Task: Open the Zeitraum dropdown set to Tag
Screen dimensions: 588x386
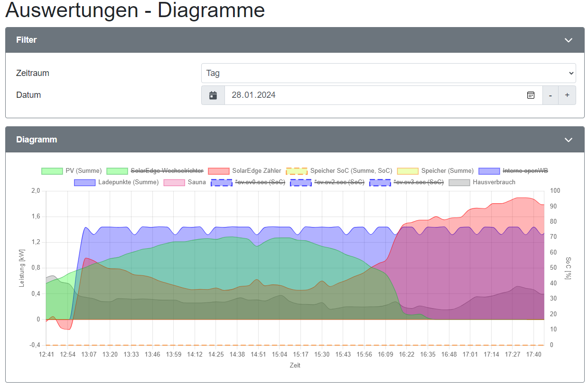Action: point(388,74)
